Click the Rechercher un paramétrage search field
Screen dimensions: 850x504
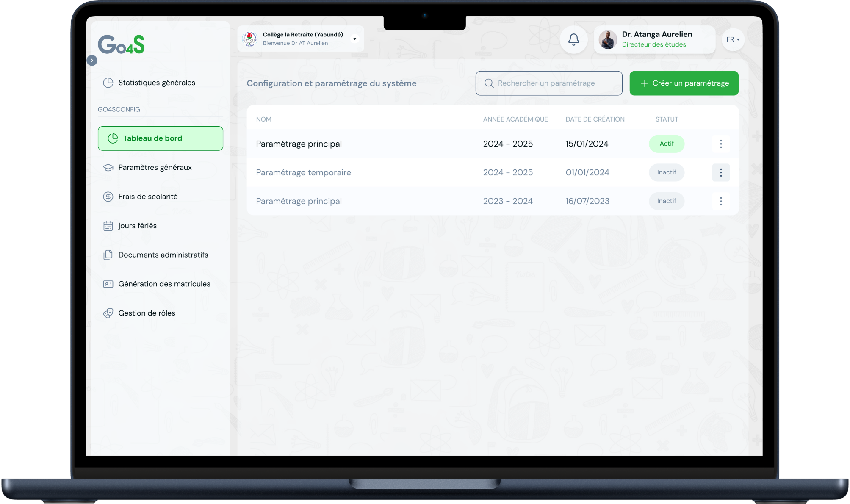[549, 83]
